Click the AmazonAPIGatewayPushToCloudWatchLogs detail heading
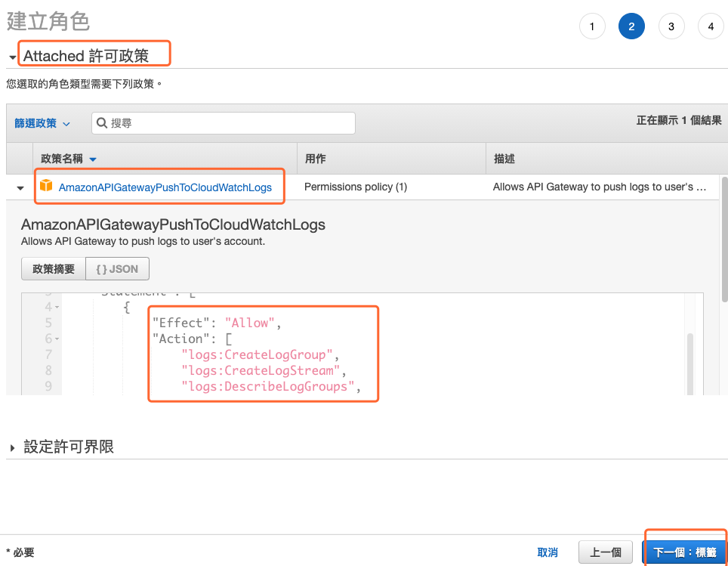 point(173,224)
